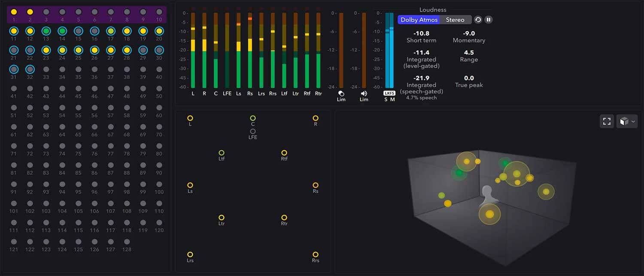Click the Rrs speaker in layout view

click(x=316, y=255)
